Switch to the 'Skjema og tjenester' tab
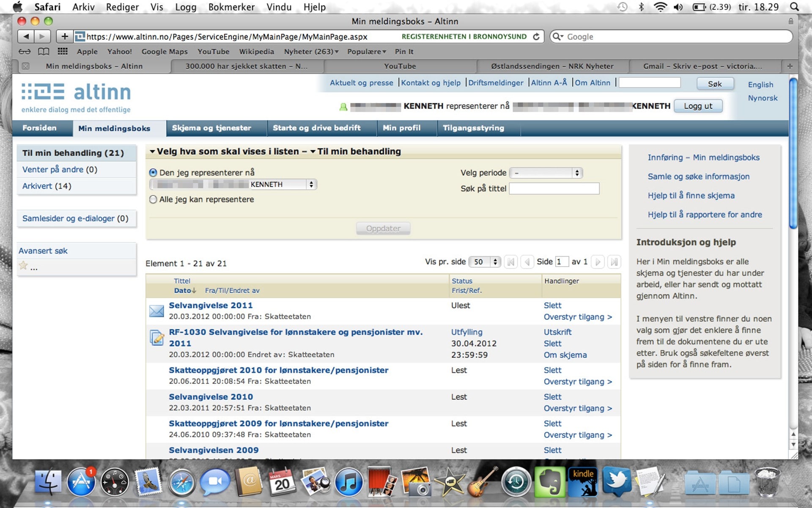This screenshot has width=812, height=508. click(211, 128)
